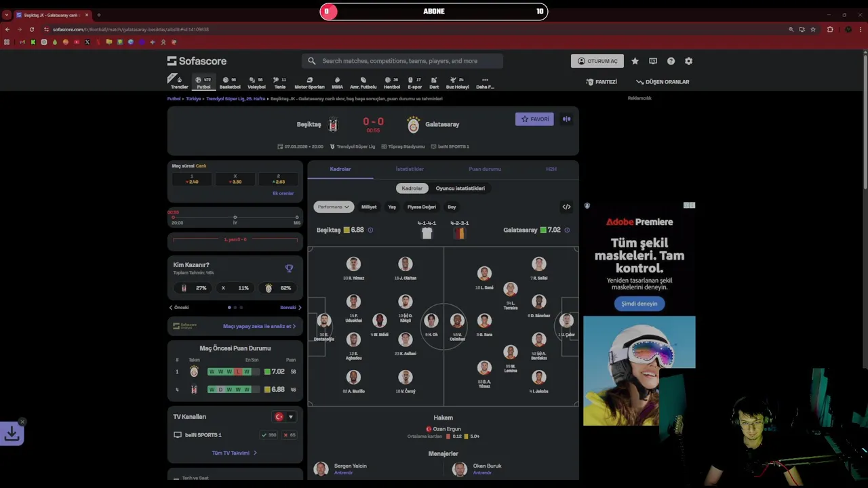Vote for Galatasaray win at 62%
This screenshot has width=868, height=488.
pos(277,288)
